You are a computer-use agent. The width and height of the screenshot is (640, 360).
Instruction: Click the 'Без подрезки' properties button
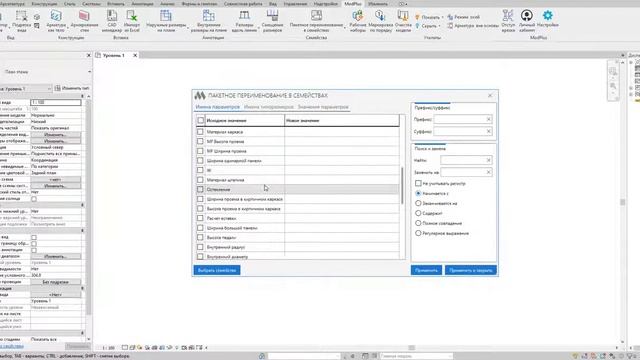(x=56, y=282)
